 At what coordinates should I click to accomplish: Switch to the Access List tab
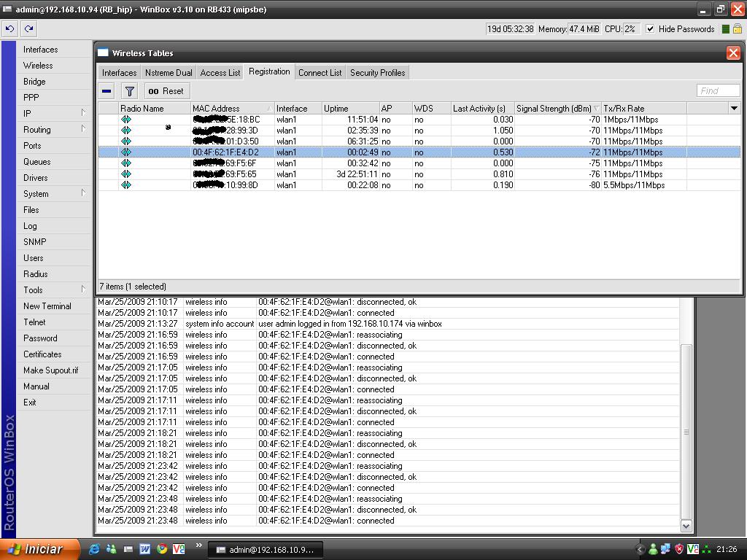pyautogui.click(x=220, y=73)
